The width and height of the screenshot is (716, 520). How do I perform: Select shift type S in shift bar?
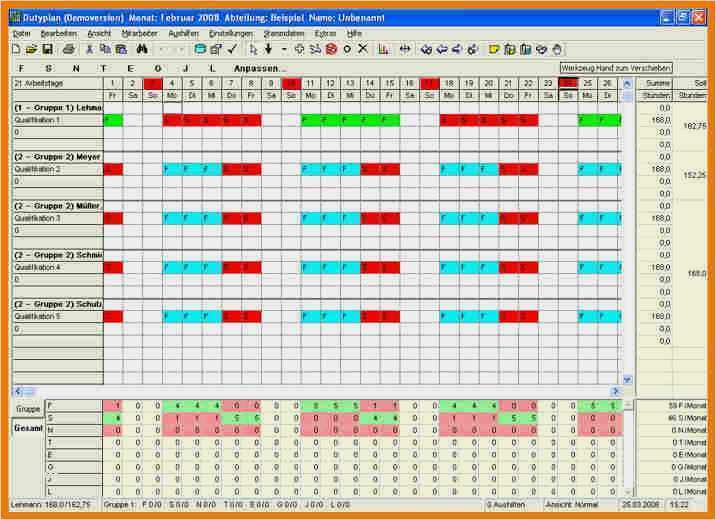tap(48, 68)
